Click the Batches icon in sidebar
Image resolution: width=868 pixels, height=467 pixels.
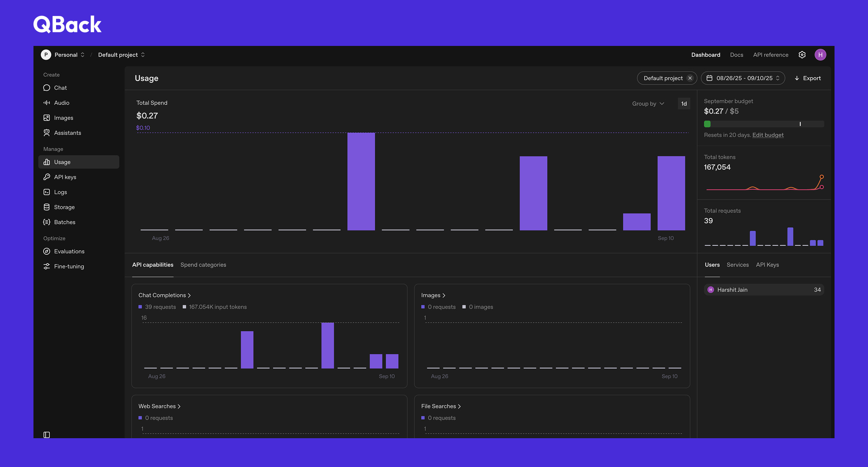(47, 222)
